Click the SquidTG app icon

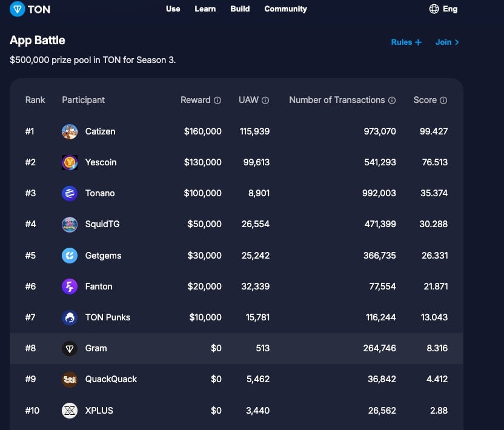coord(70,224)
